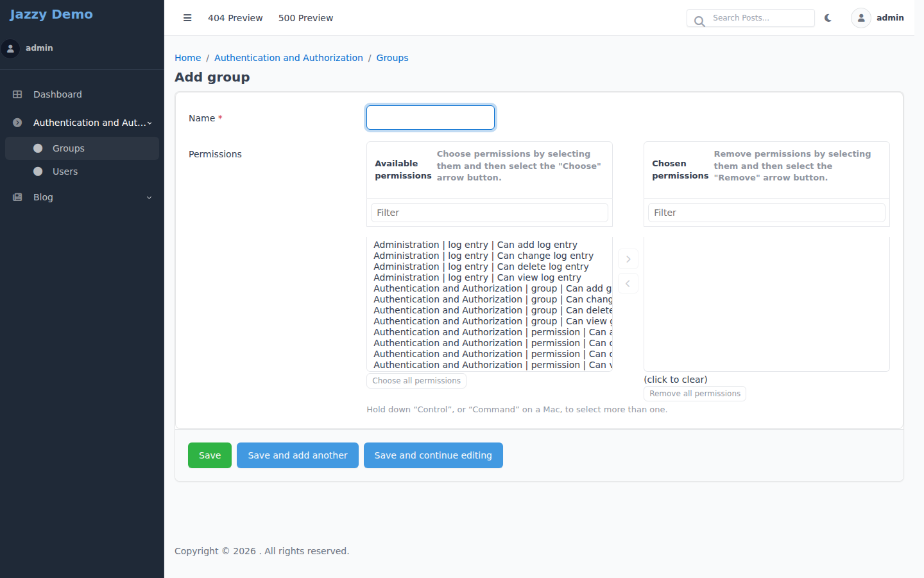This screenshot has height=578, width=924.
Task: Click the Dashboard grid icon in sidebar
Action: pos(17,94)
